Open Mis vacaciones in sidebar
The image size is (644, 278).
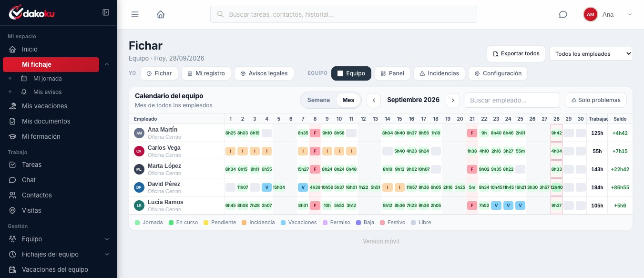[44, 106]
